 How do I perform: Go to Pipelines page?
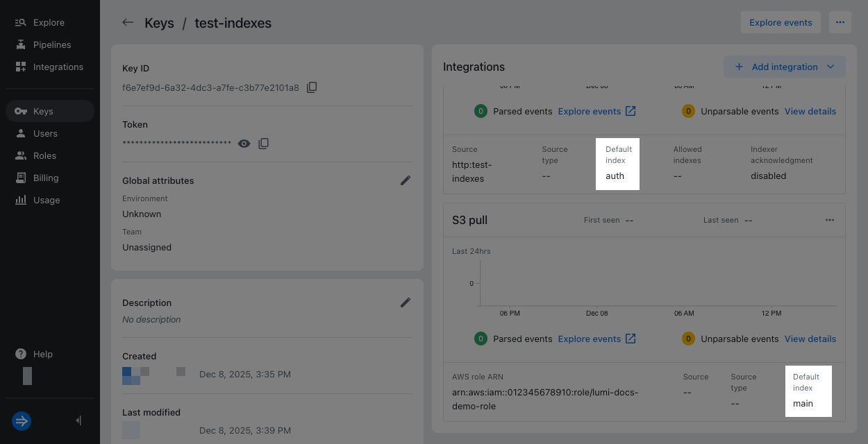52,44
